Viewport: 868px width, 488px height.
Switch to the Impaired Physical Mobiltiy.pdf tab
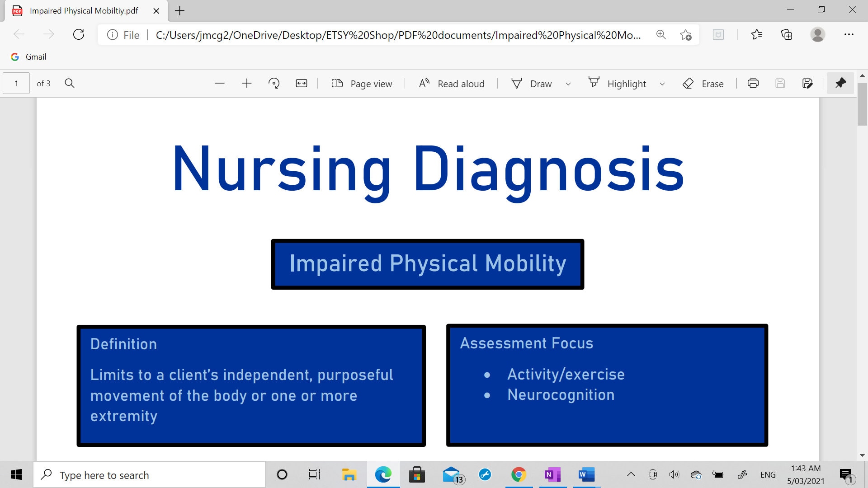(x=84, y=10)
